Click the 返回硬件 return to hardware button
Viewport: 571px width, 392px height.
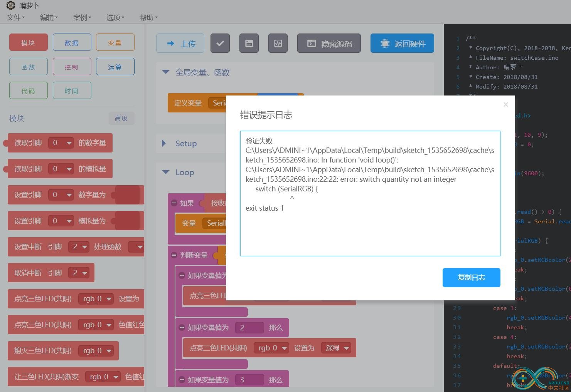click(402, 43)
